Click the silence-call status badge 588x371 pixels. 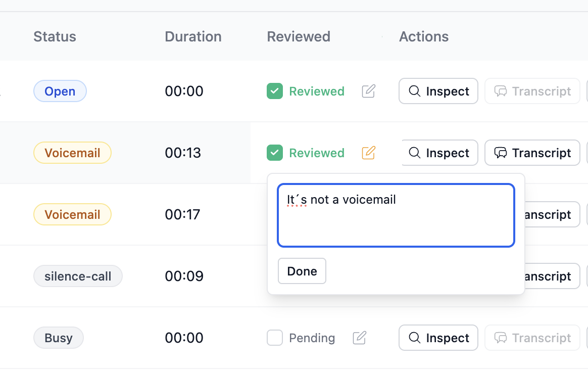coord(78,276)
